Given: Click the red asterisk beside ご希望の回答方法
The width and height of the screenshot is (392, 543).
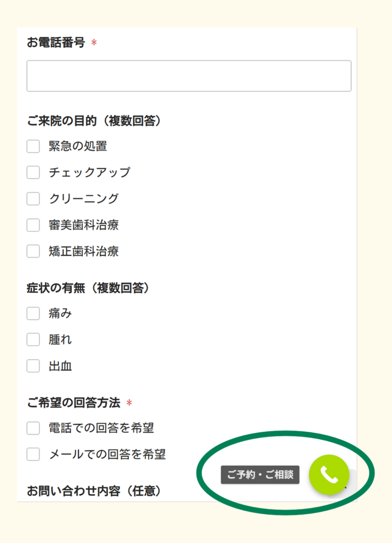Looking at the screenshot, I should (129, 404).
